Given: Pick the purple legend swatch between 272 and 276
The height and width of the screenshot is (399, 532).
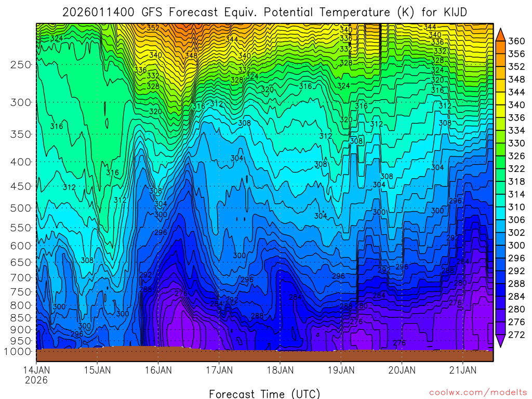Looking at the screenshot, I should pyautogui.click(x=500, y=328).
